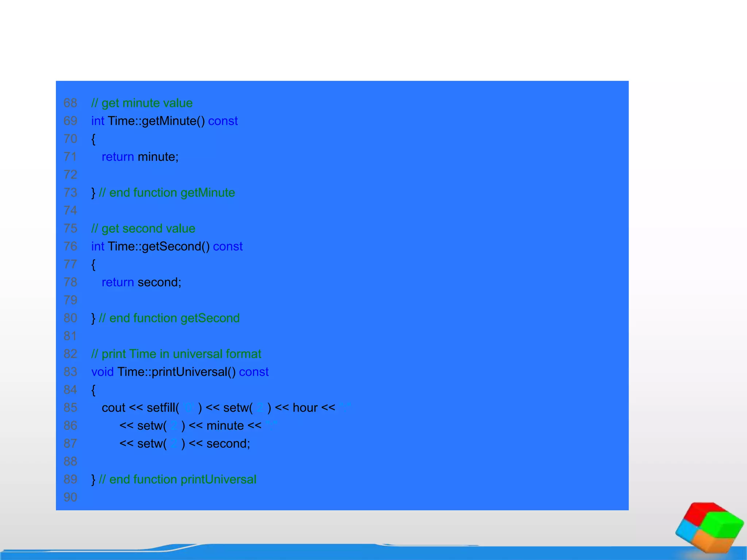Click line number 90
Screen dimensions: 747x560
tap(70, 497)
